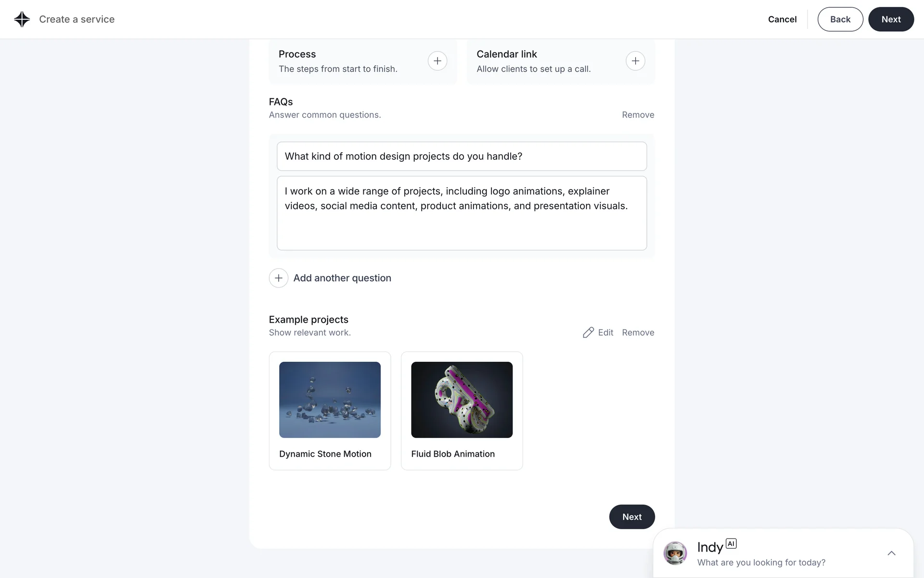Screen dimensions: 924x578
Task: Add the Process section with plus icon
Action: 437,61
